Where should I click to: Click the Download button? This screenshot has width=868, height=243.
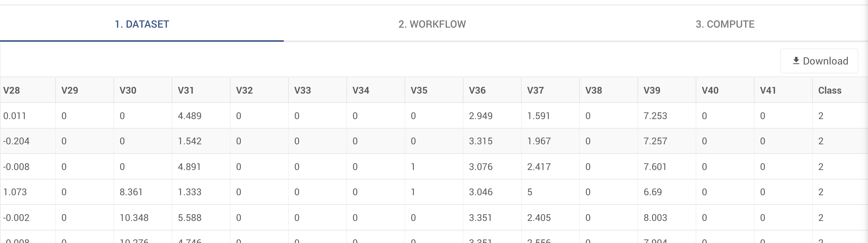click(819, 61)
